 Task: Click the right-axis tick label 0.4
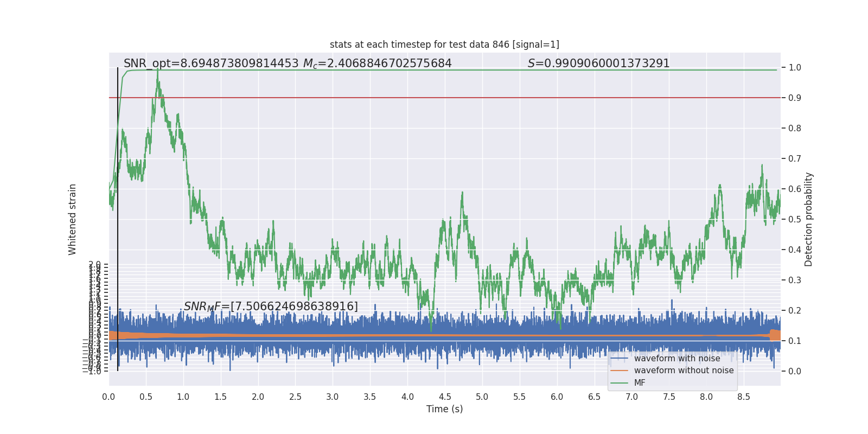point(795,250)
